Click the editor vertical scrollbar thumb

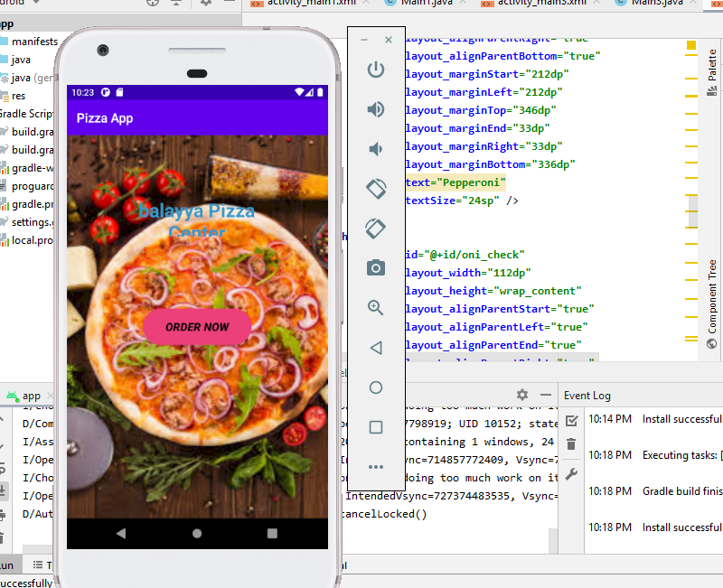click(693, 211)
